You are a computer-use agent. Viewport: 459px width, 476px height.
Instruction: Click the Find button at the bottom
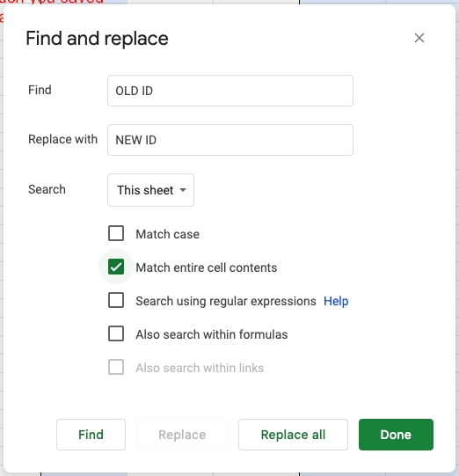click(x=91, y=435)
